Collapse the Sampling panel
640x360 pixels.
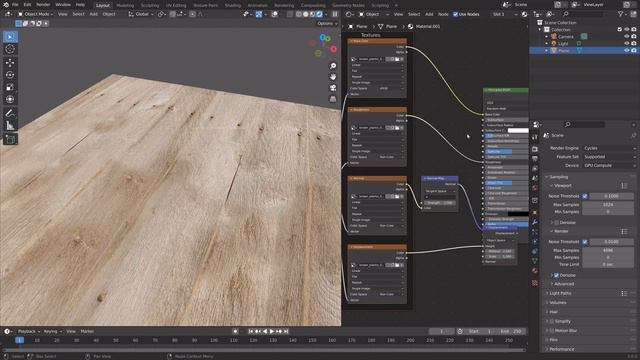pos(558,177)
